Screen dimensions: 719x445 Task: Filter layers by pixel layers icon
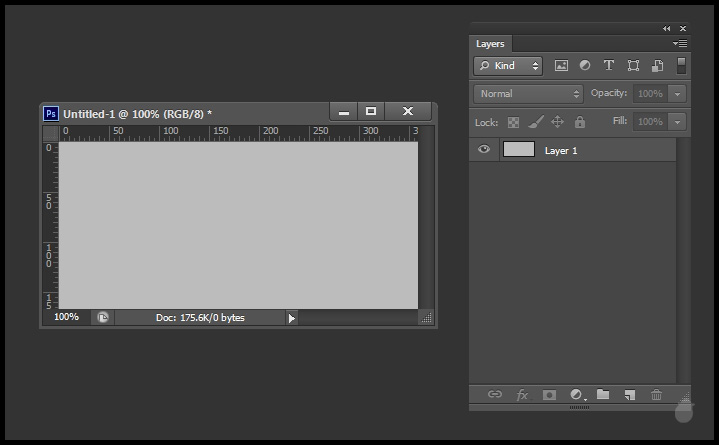click(x=561, y=66)
